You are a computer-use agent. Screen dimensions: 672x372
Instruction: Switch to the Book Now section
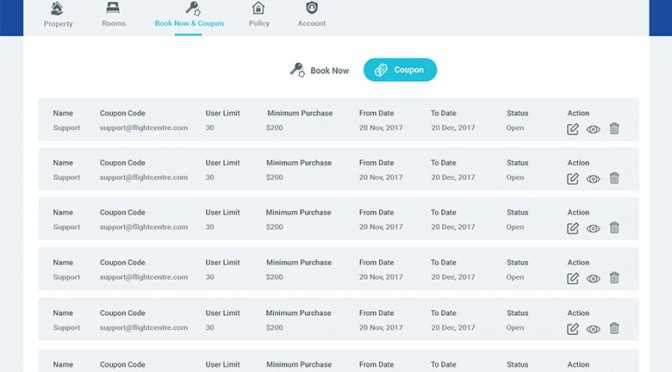(319, 70)
